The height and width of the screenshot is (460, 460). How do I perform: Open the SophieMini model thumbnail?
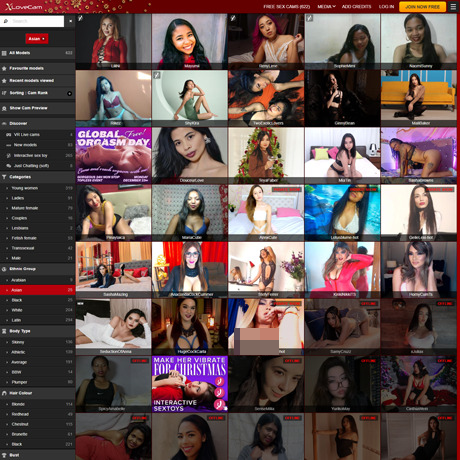(342, 41)
